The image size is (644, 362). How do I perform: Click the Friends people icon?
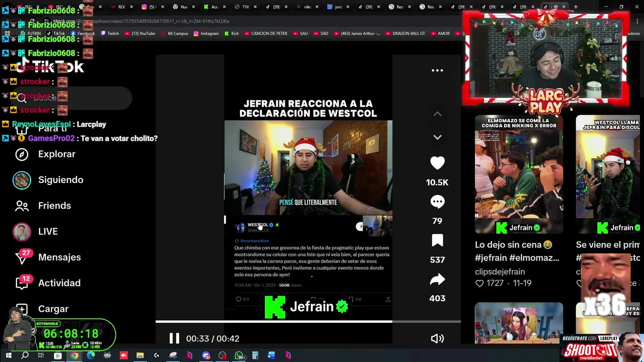[22, 206]
